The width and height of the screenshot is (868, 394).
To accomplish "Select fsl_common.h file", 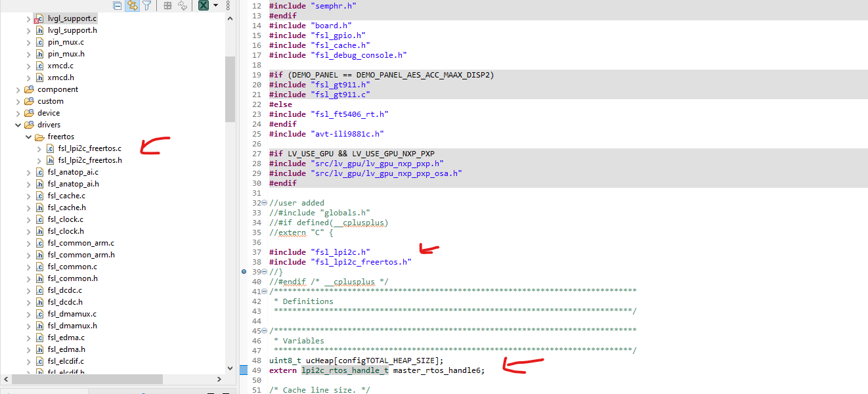I will click(72, 278).
